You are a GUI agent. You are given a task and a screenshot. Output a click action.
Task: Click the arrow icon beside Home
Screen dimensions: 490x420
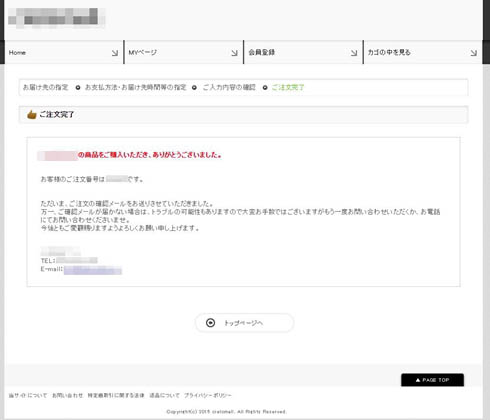(115, 53)
